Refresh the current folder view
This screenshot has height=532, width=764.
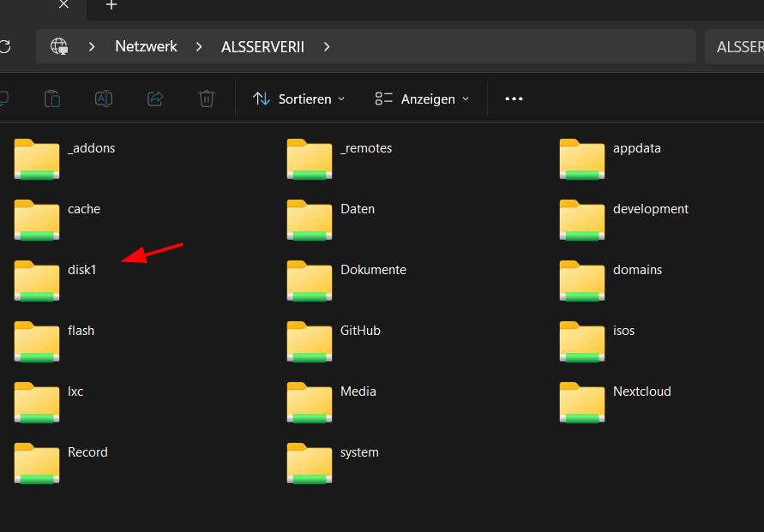(5, 47)
